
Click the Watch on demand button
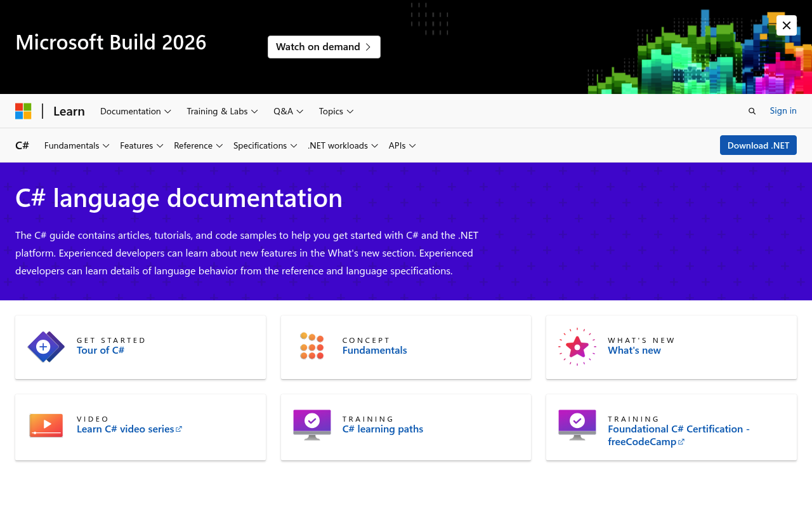(324, 47)
